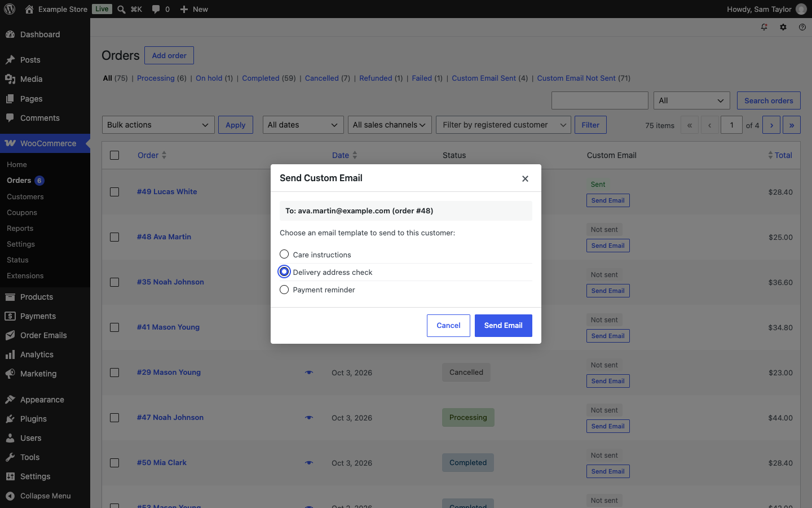Open the All dates dropdown

click(303, 125)
